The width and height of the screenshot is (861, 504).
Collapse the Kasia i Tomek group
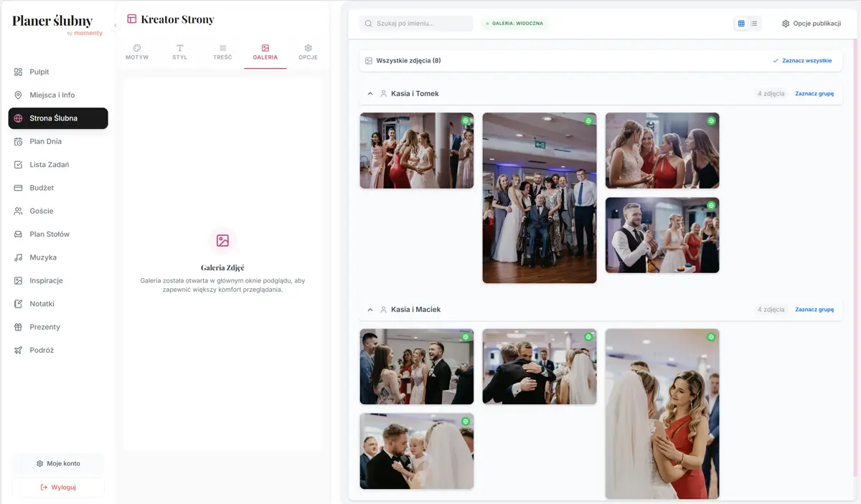pos(370,94)
